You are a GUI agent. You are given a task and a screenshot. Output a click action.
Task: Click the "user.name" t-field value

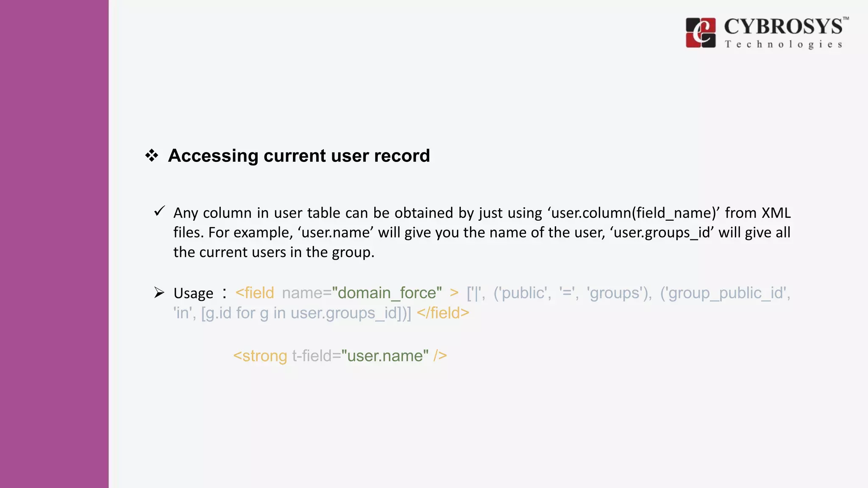385,355
